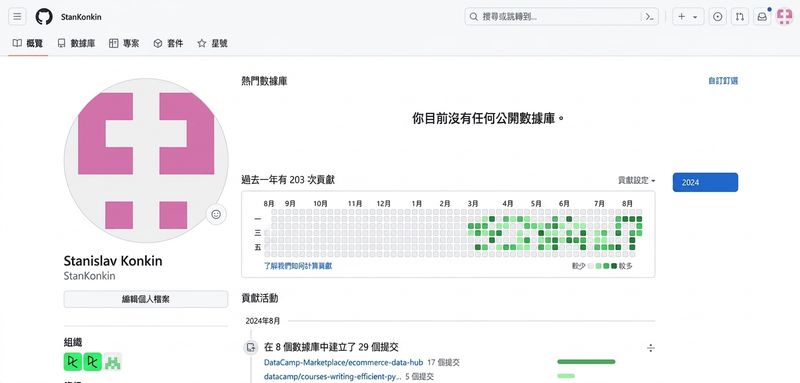The image size is (800, 383).
Task: Switch to the 專案 projects tab
Action: (124, 43)
